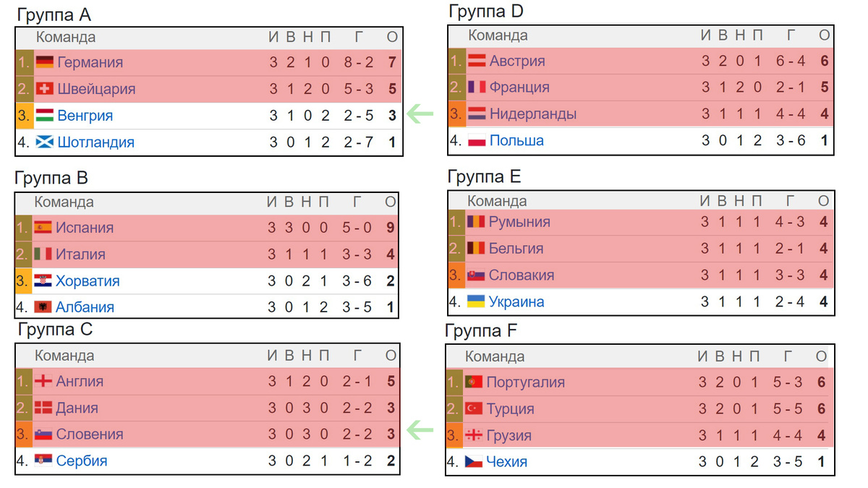Click the Portugal flag icon

click(474, 382)
